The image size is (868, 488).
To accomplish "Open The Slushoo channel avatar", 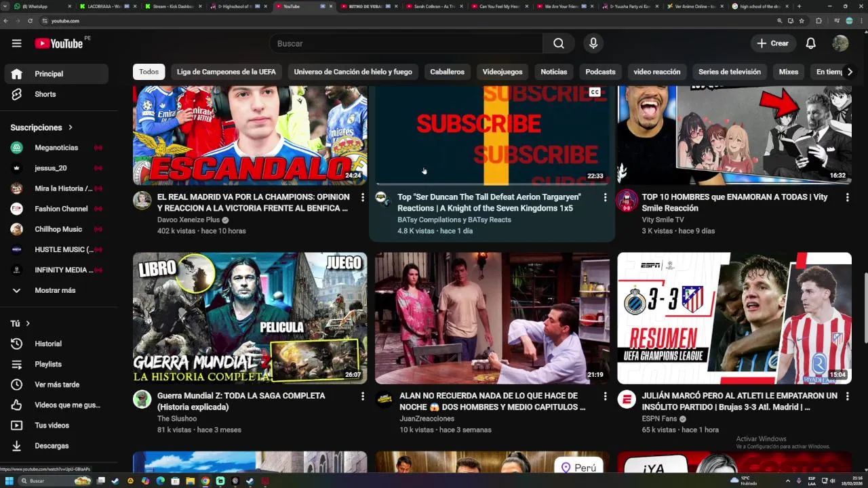I will click(142, 399).
